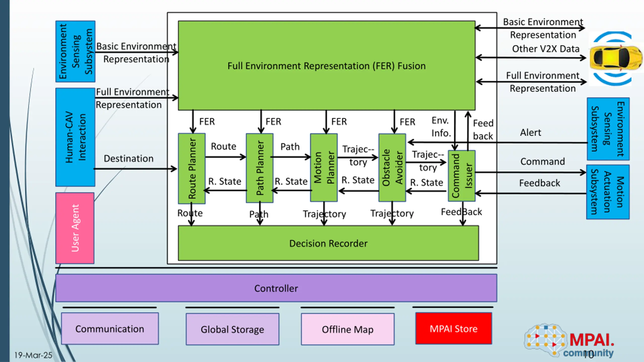Click the 'Route' label below Route Planner

[190, 213]
